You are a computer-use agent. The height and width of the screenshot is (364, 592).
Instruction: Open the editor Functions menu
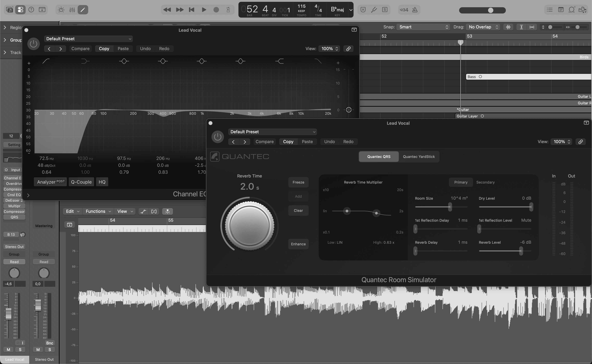click(98, 211)
